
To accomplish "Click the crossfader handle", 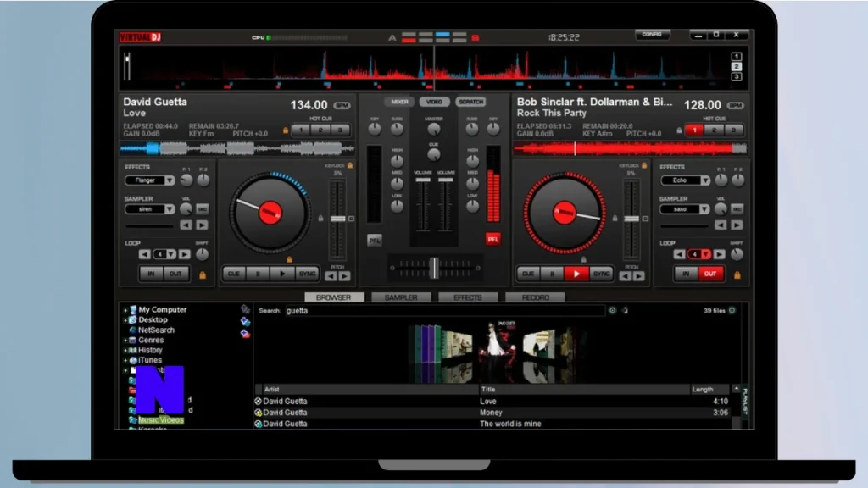I will pos(435,268).
